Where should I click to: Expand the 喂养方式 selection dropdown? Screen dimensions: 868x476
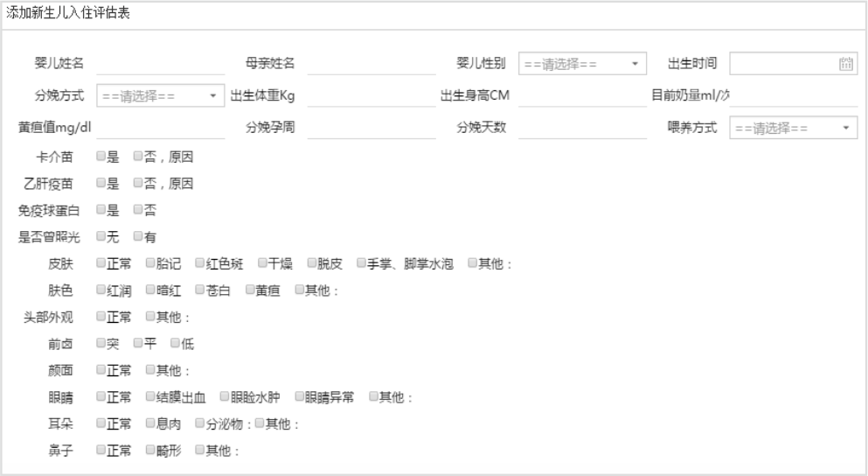point(793,128)
